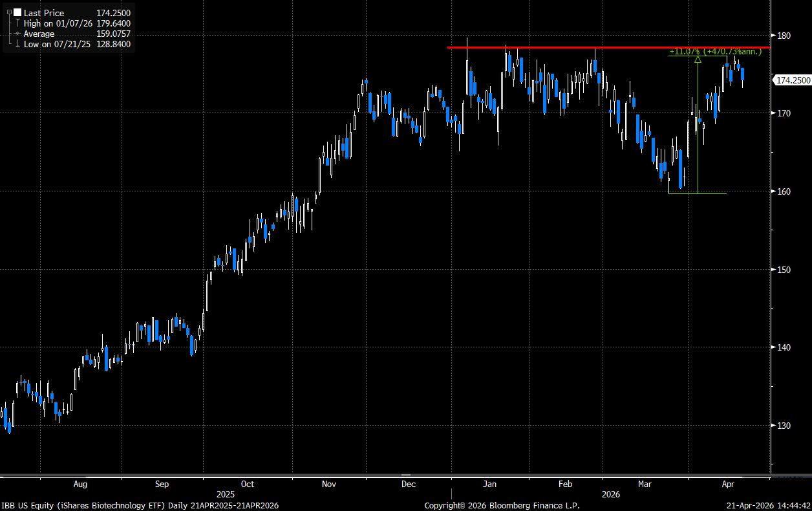812x511 pixels.
Task: Click the 160 tick arrow on price axis
Action: 773,191
